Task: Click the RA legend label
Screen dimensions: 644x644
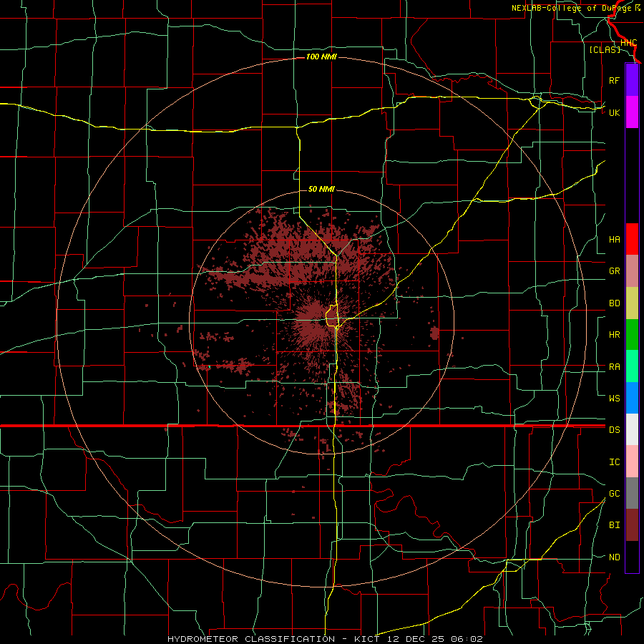Action: (614, 367)
